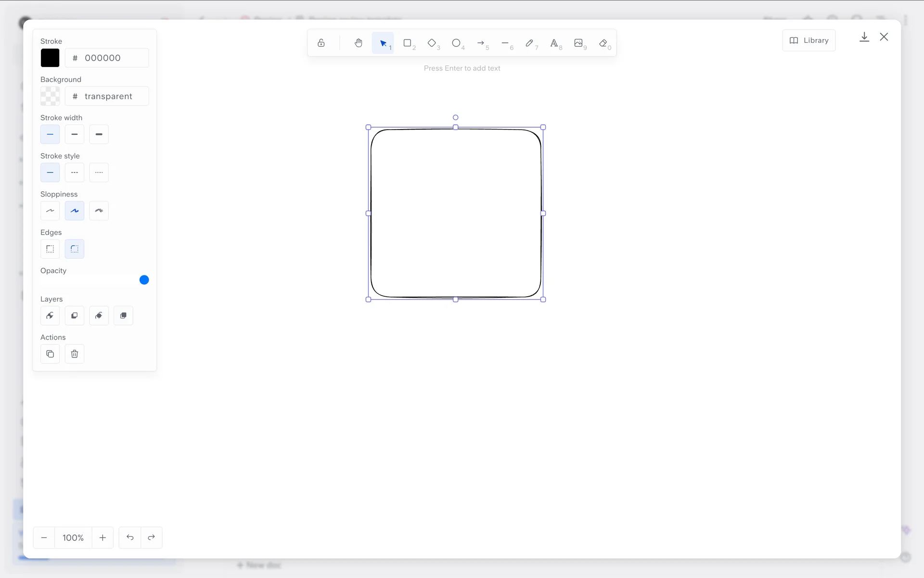Viewport: 924px width, 578px height.
Task: Toggle the canvas lock icon
Action: (321, 43)
